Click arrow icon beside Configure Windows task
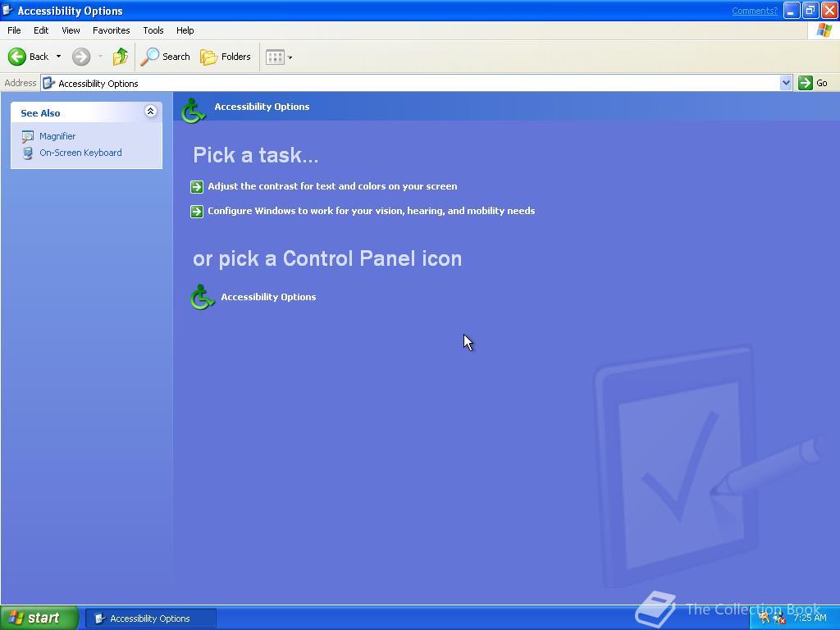 coord(197,212)
